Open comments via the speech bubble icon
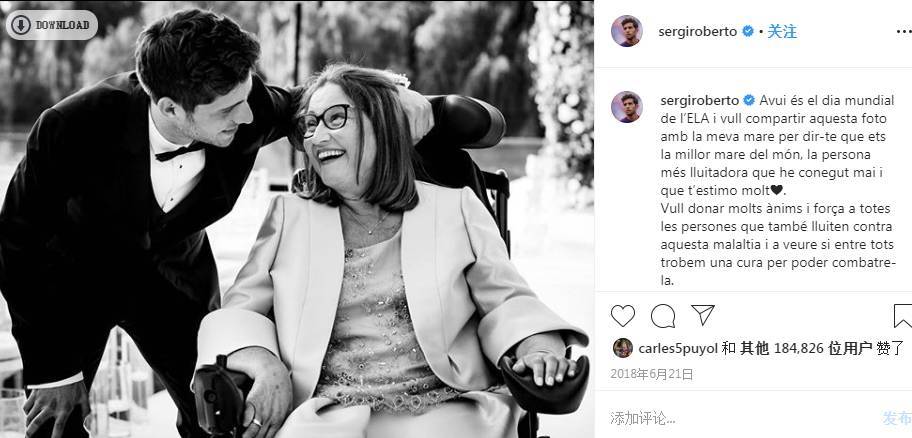The height and width of the screenshot is (438, 912). [x=663, y=316]
